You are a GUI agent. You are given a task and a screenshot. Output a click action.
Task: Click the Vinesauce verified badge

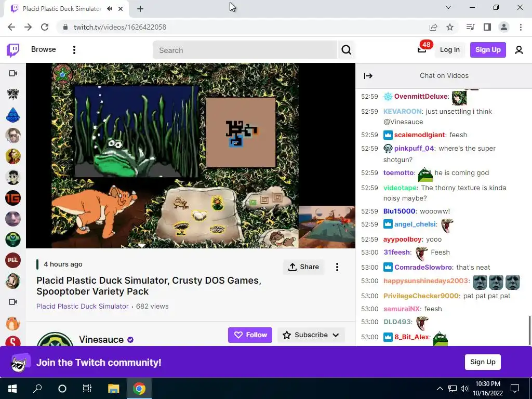pos(130,340)
